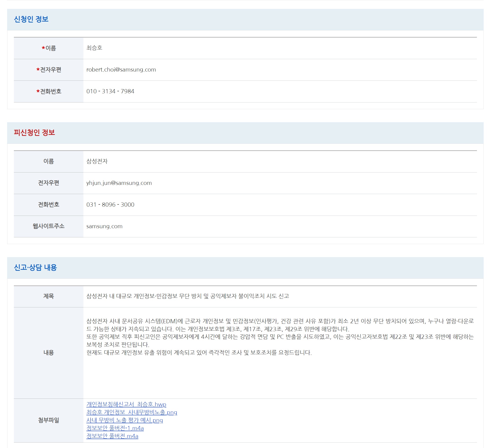
Task: Click the 신청인 정보 section header
Action: (x=31, y=19)
